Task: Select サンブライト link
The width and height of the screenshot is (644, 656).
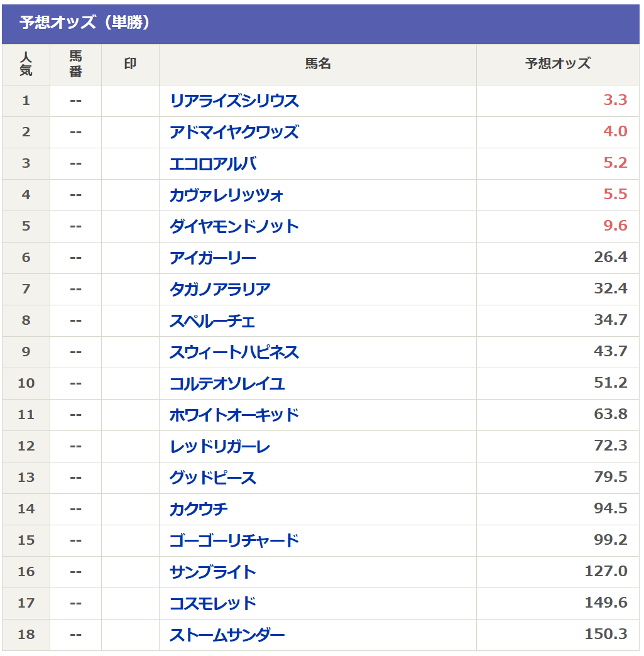Action: click(x=213, y=572)
